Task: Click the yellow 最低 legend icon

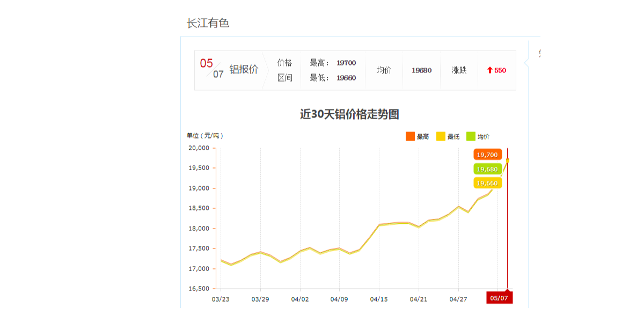Action: pos(441,136)
